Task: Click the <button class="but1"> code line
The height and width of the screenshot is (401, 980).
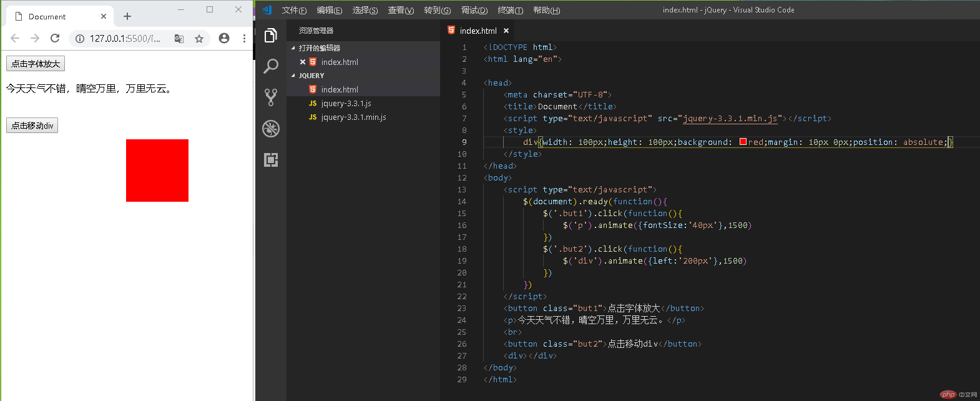Action: click(604, 308)
